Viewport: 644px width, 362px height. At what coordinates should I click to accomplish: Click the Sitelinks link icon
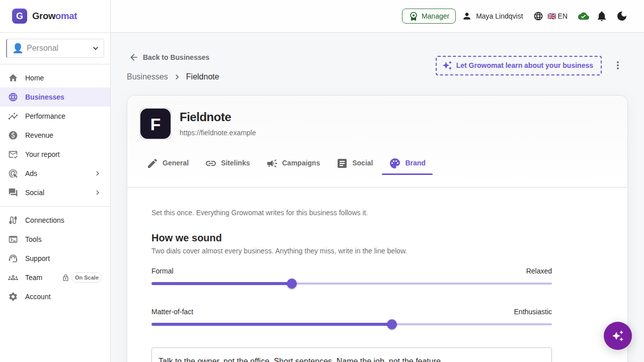coord(211,163)
